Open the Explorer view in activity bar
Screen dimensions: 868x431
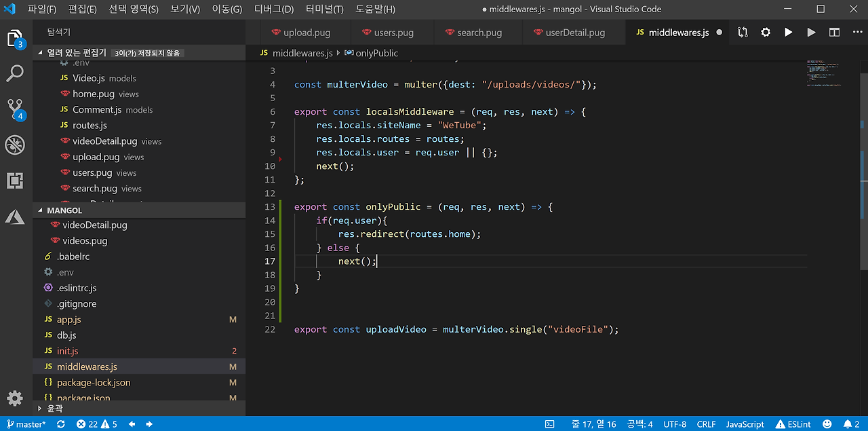(x=15, y=39)
